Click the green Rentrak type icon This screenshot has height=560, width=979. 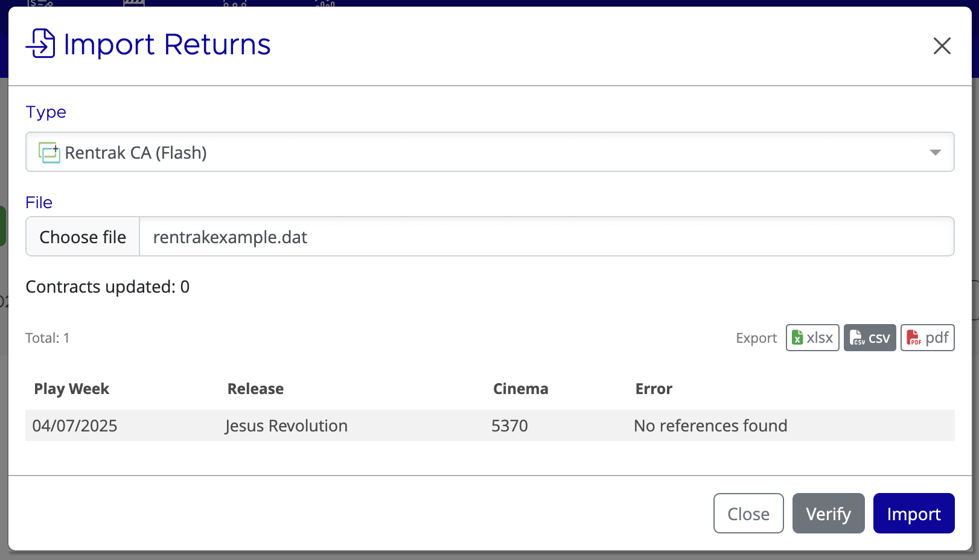[48, 153]
